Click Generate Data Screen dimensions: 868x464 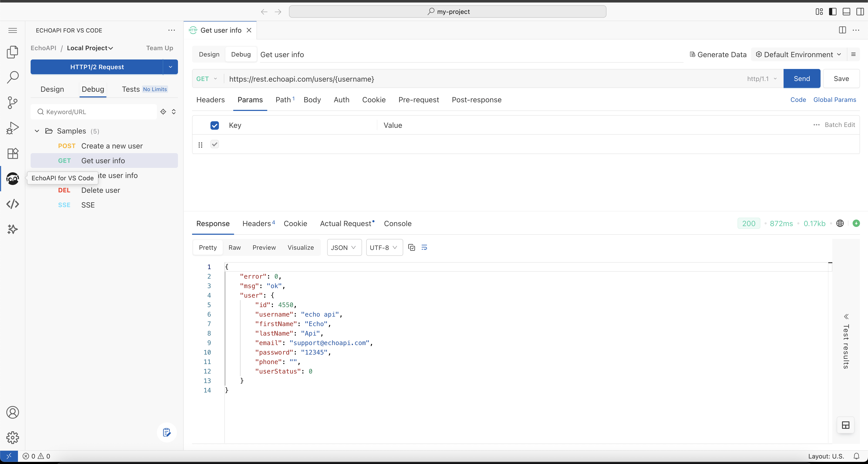point(718,55)
